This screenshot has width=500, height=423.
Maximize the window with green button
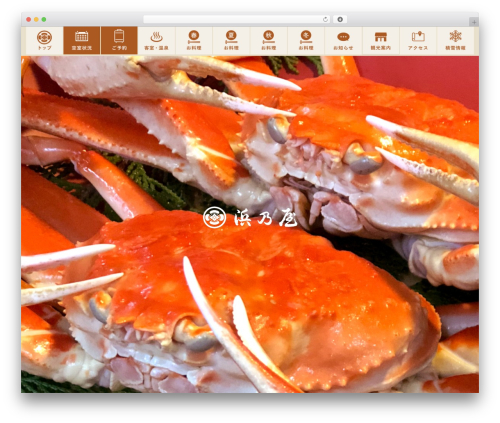point(44,19)
